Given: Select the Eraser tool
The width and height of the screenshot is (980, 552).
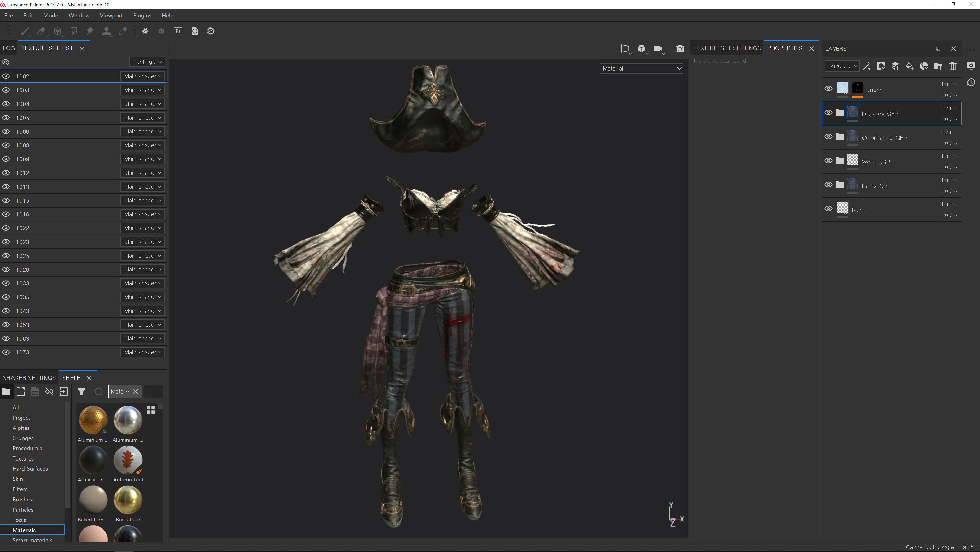Looking at the screenshot, I should [x=41, y=31].
